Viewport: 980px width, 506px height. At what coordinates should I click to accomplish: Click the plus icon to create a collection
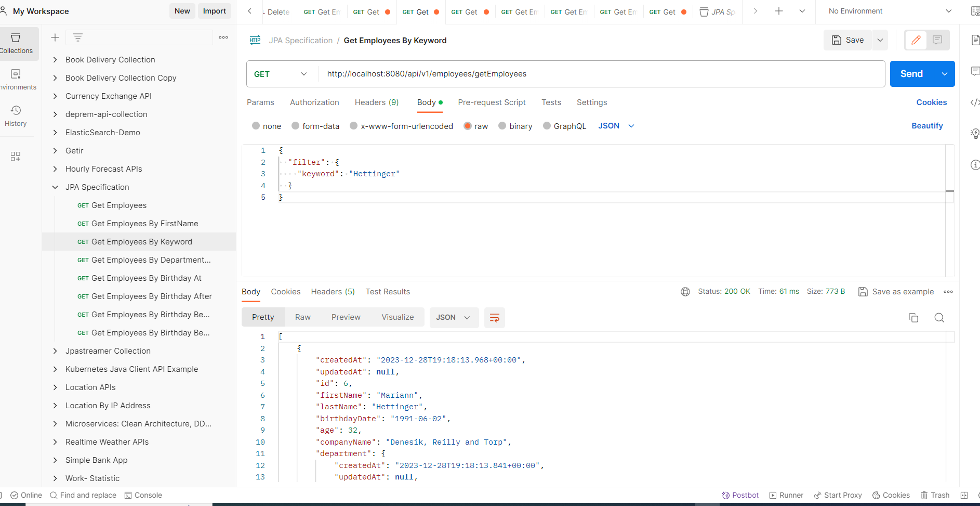[55, 37]
